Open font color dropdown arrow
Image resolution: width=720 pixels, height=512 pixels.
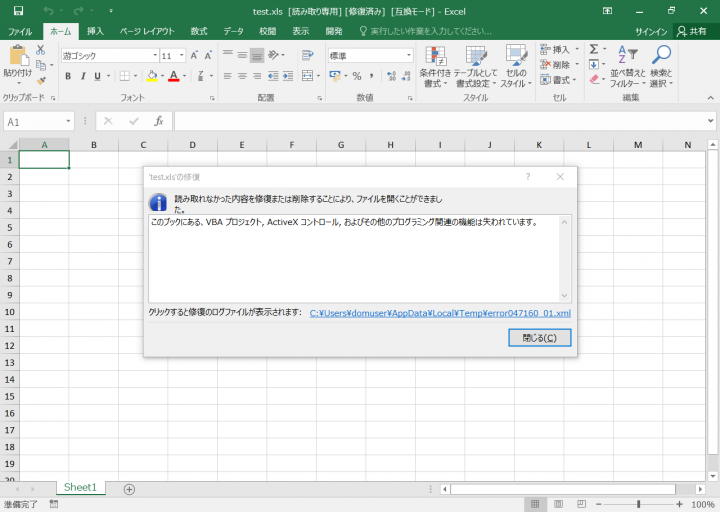(x=185, y=76)
